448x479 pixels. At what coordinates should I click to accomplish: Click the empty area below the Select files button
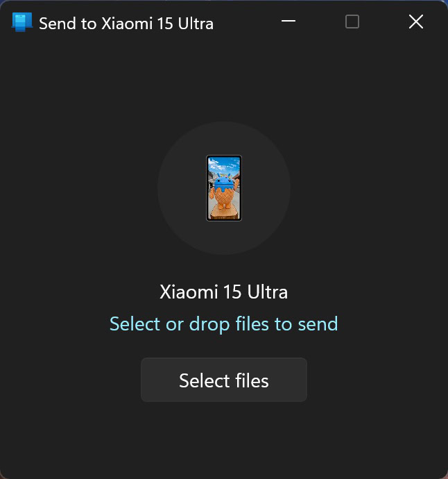pyautogui.click(x=223, y=437)
